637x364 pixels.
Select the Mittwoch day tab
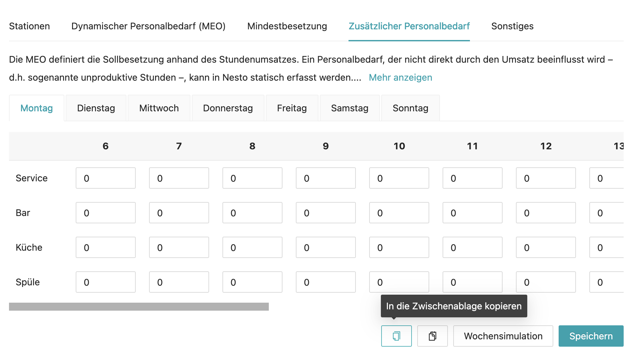(159, 108)
